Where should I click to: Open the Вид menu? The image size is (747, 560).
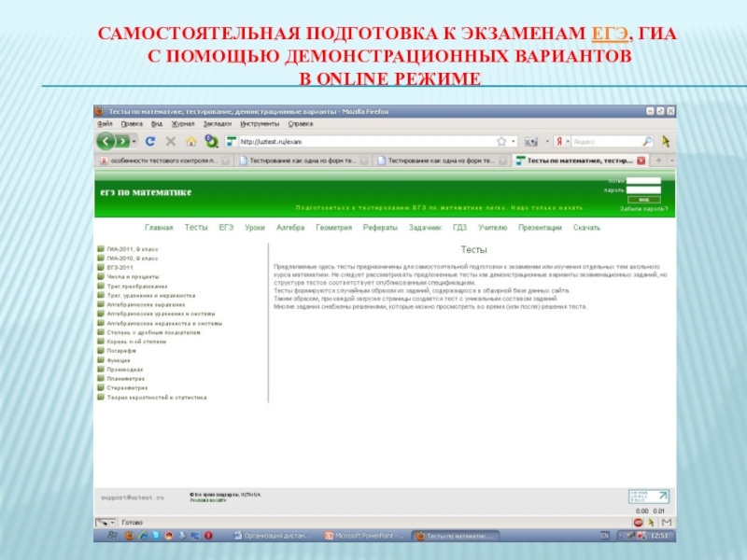[x=157, y=124]
